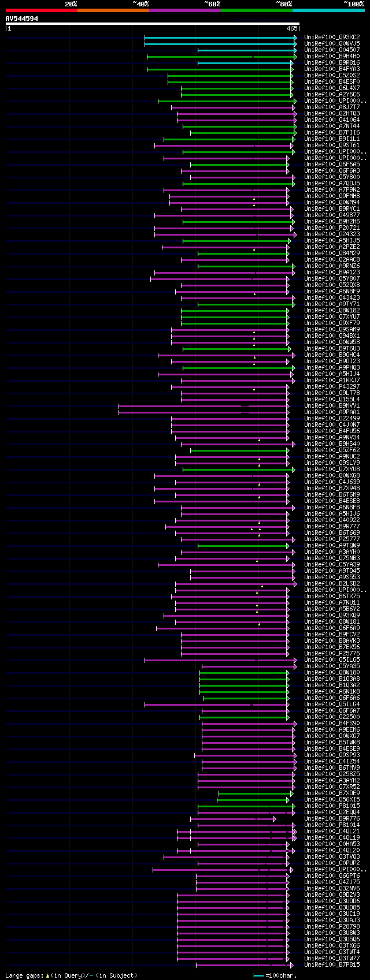This screenshot has width=370, height=980.
Task: Click the label UniRef100_B2LSD2
Action: (x=332, y=584)
